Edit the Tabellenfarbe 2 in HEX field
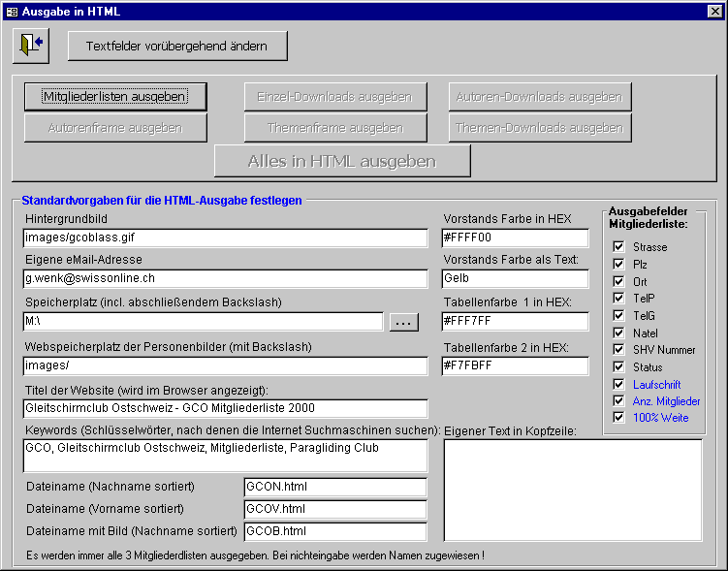This screenshot has height=571, width=728. tap(515, 366)
